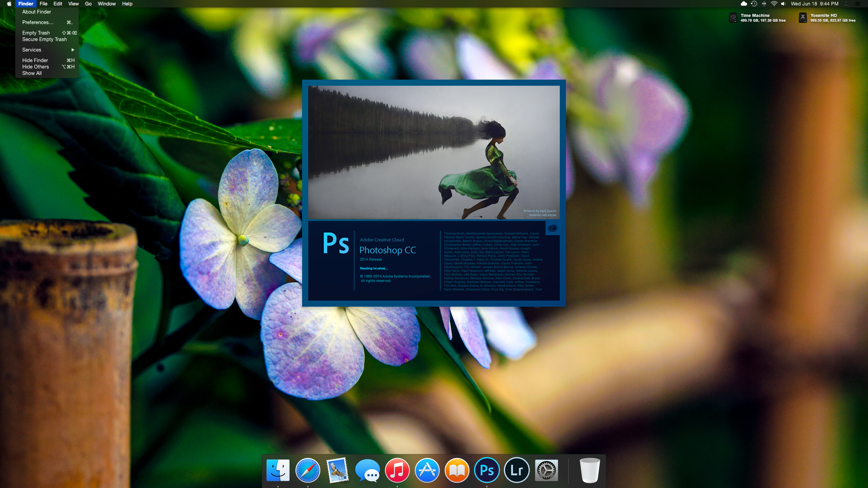This screenshot has height=488, width=868.
Task: Open the Apple menu
Action: [9, 4]
